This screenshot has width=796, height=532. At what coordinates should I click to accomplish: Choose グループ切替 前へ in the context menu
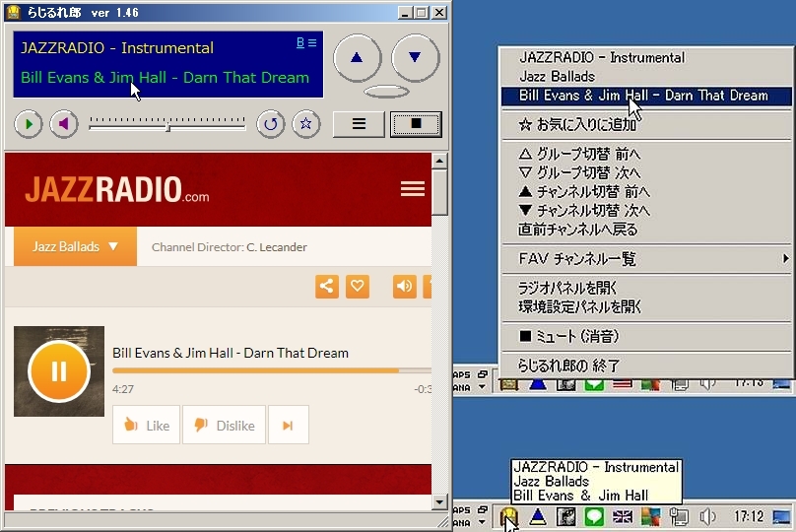point(646,154)
